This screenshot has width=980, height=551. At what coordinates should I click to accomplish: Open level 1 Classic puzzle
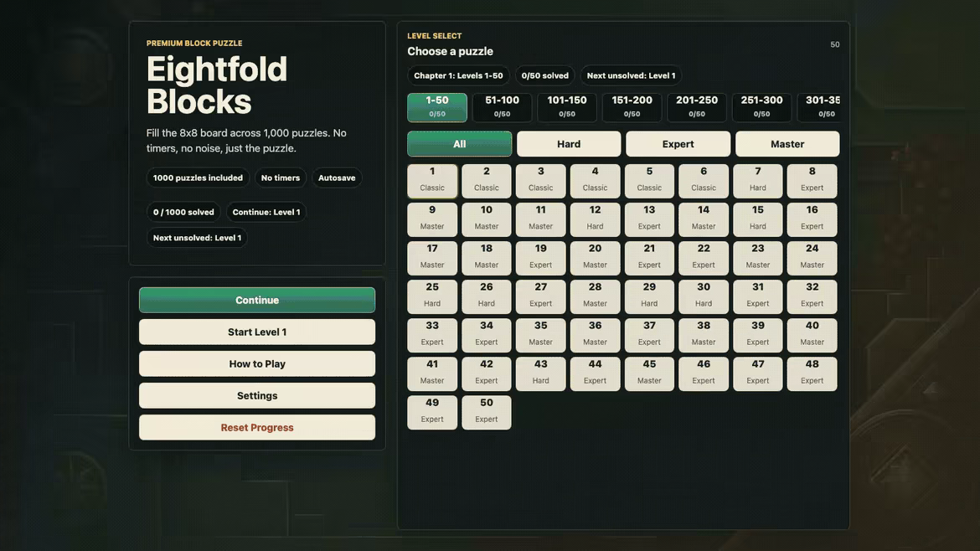click(432, 181)
